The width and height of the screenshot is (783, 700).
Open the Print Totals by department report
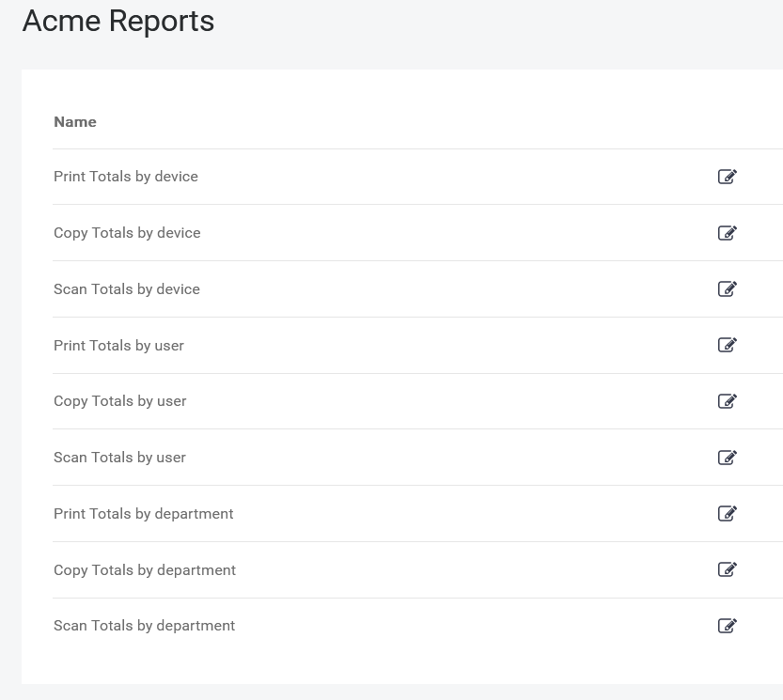pos(143,514)
